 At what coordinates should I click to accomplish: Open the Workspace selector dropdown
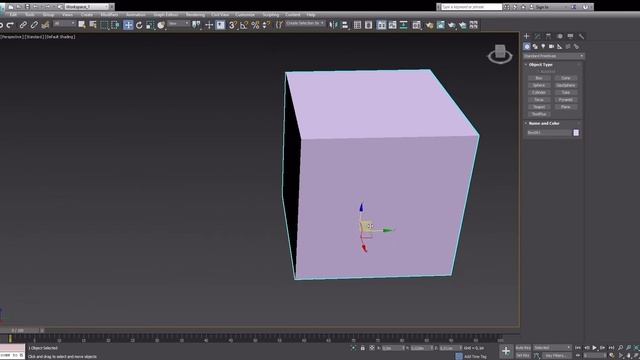click(x=87, y=7)
